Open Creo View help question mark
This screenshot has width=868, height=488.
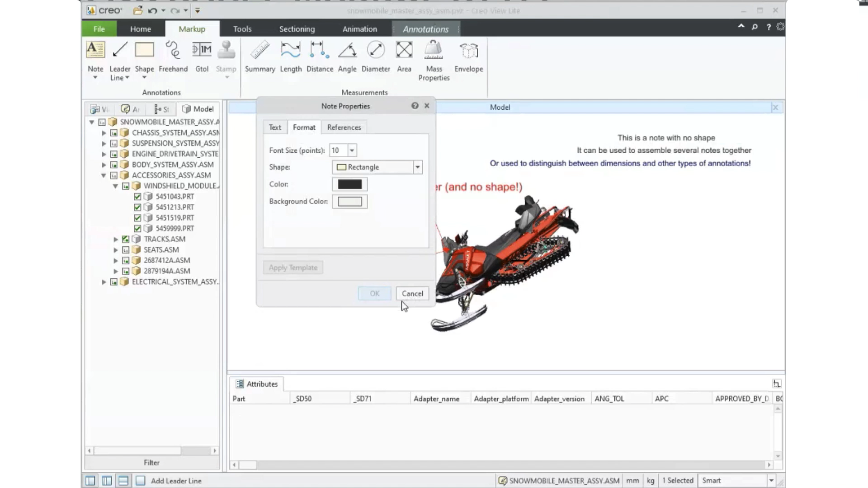(769, 27)
